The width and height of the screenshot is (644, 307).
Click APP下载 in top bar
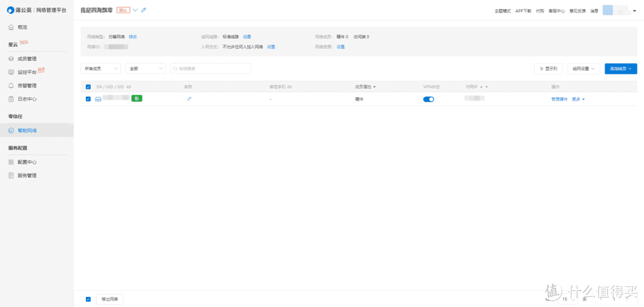click(x=524, y=11)
